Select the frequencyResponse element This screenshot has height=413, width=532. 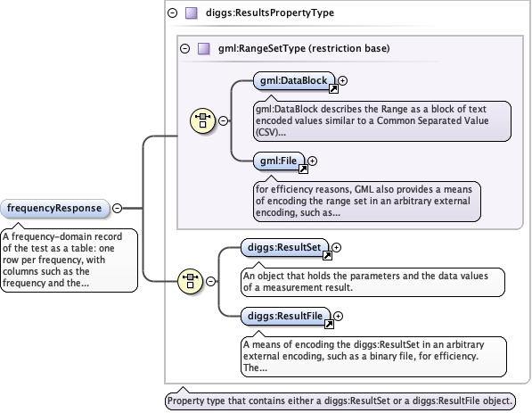coord(55,208)
